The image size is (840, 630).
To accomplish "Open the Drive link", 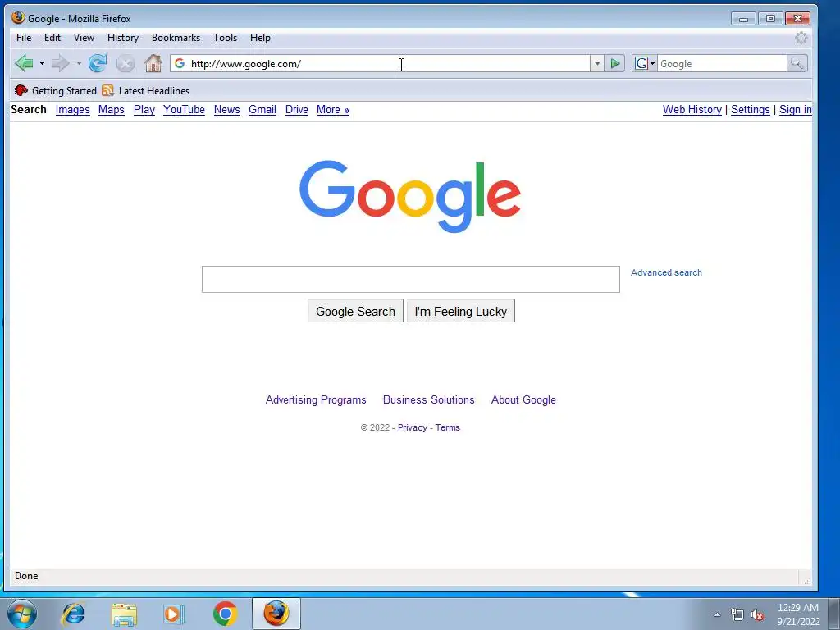I will coord(297,109).
